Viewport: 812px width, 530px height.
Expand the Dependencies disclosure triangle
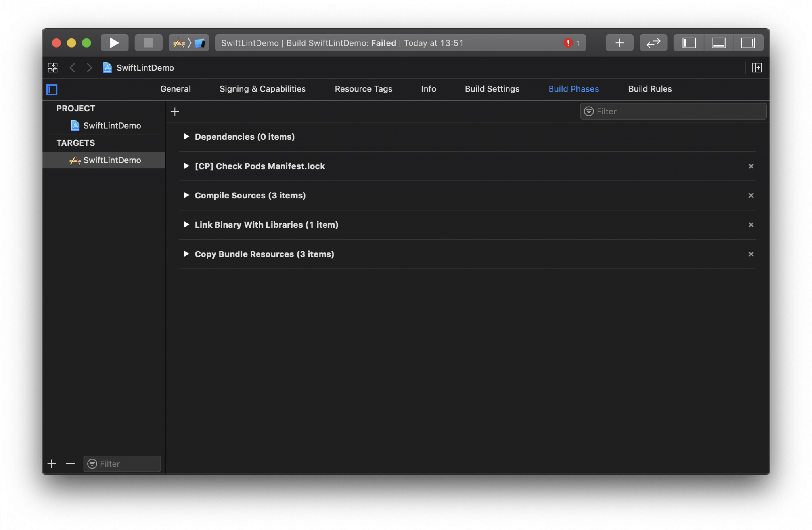tap(186, 136)
